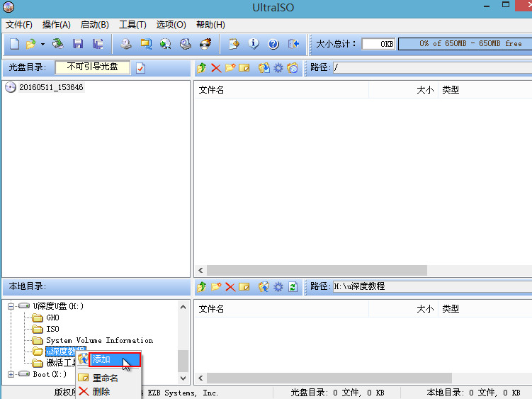Click the Save As multi-floppy icon
Image resolution: width=532 pixels, height=399 pixels.
(x=98, y=44)
